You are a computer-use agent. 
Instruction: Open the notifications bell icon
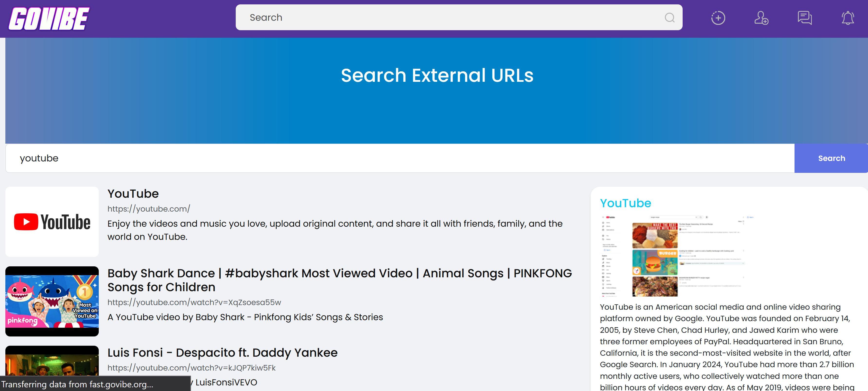[x=848, y=18]
